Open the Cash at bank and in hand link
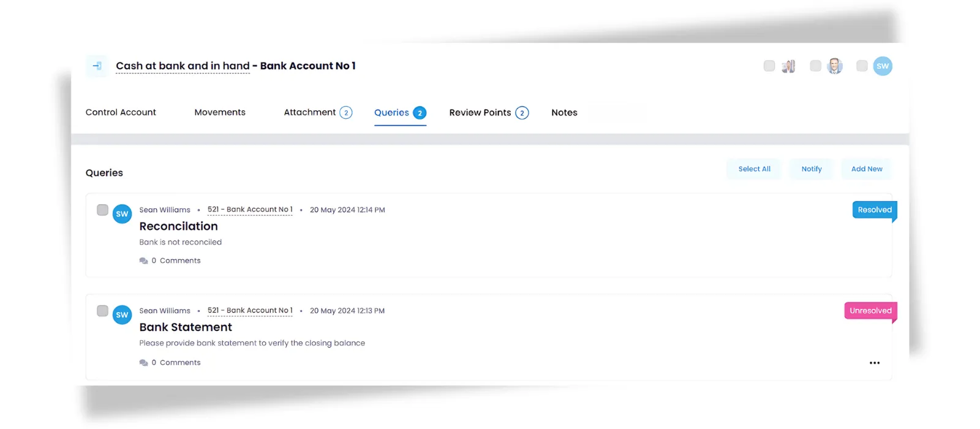The width and height of the screenshot is (980, 429). point(183,66)
